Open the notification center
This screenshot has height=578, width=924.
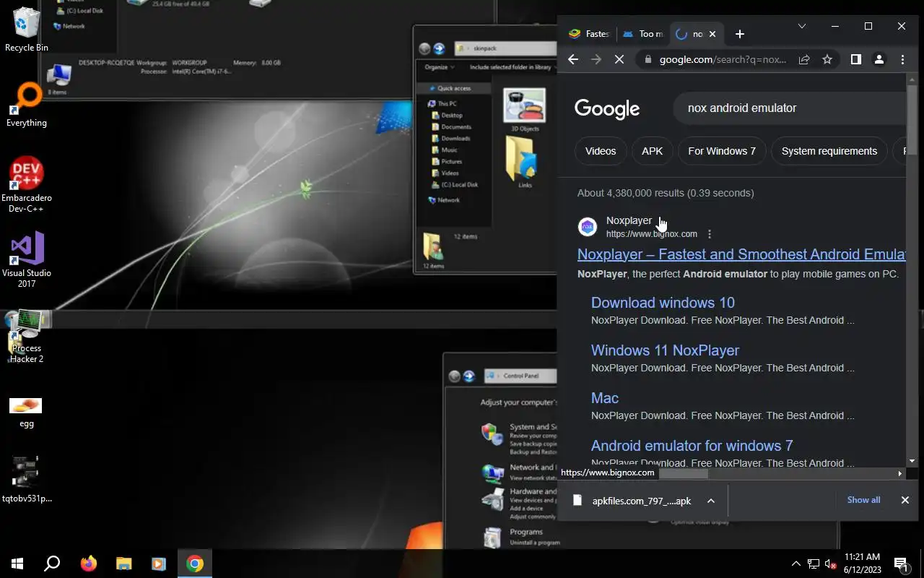pos(901,564)
